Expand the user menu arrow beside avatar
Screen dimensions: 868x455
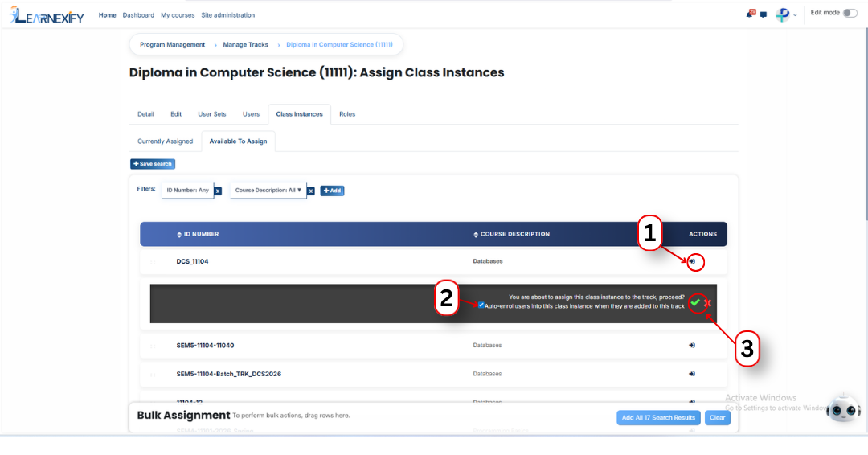[795, 15]
